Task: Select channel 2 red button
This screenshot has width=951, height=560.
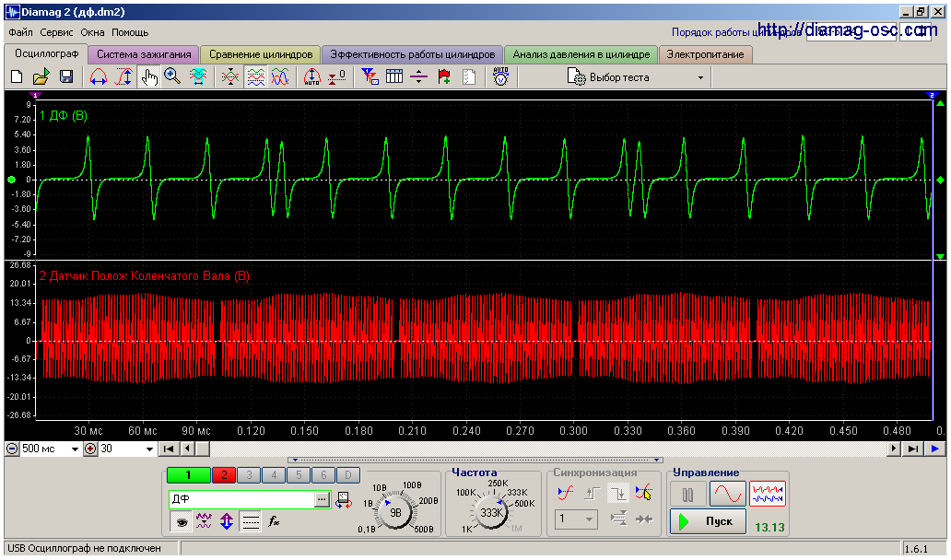Action: pos(224,475)
